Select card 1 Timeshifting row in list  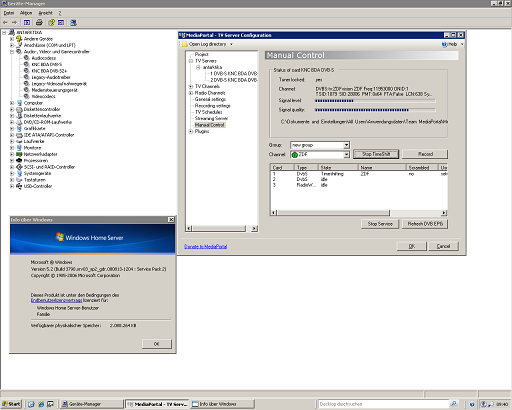click(x=359, y=174)
